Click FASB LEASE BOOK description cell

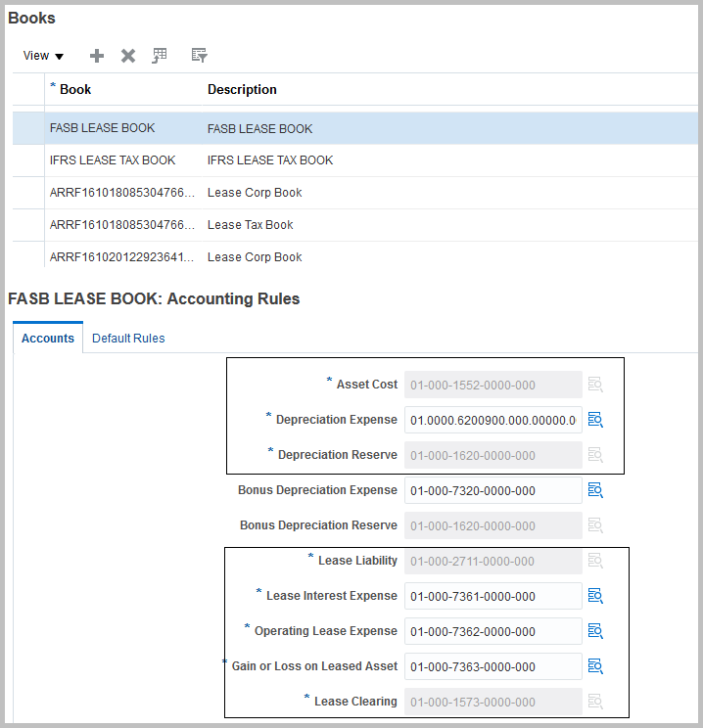[449, 128]
